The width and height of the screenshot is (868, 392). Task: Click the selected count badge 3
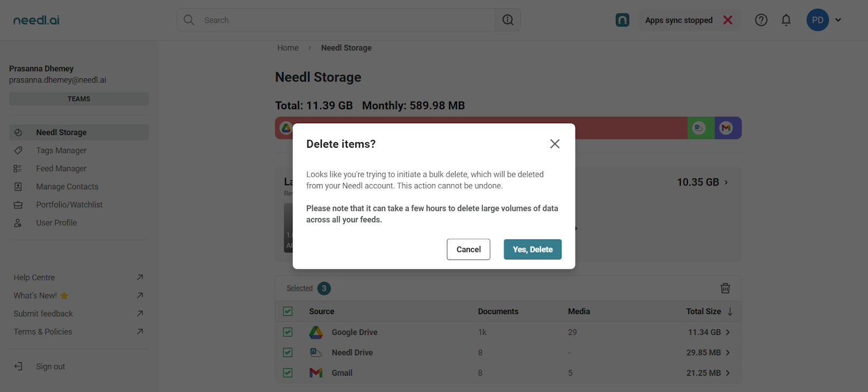[x=324, y=288]
